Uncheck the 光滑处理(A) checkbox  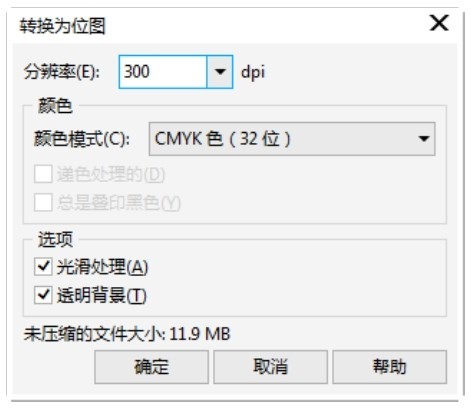(43, 267)
